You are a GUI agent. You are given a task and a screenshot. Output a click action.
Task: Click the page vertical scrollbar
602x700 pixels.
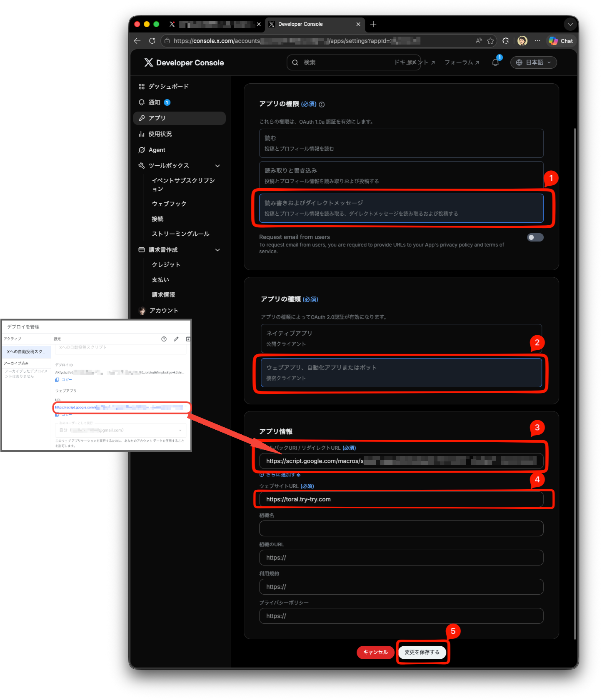pos(575,383)
